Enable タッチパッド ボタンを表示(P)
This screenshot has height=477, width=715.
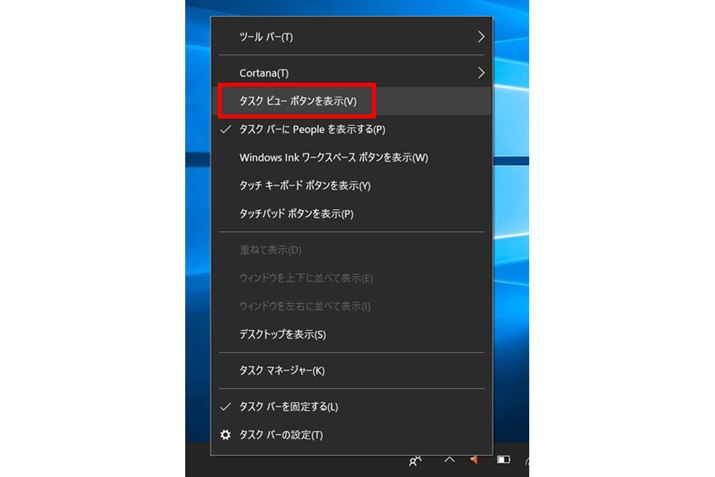(352, 214)
